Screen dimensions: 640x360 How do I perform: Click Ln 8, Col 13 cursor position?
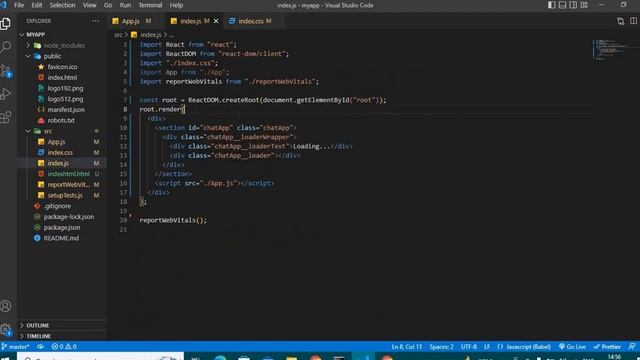click(407, 347)
